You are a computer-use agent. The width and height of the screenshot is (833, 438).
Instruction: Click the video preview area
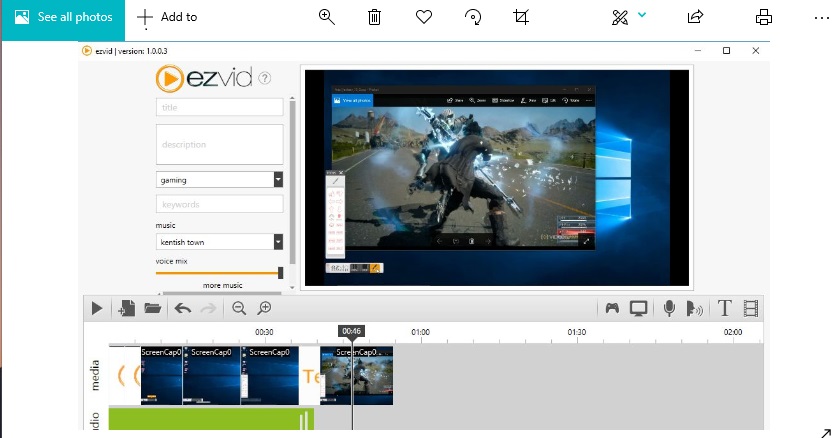497,178
